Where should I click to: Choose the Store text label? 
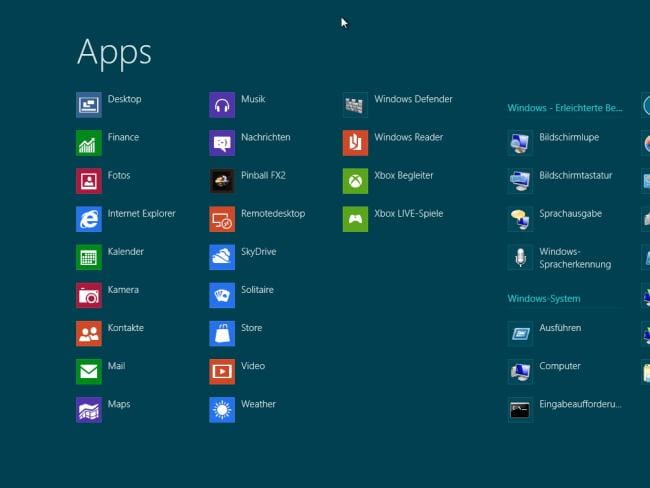click(252, 328)
